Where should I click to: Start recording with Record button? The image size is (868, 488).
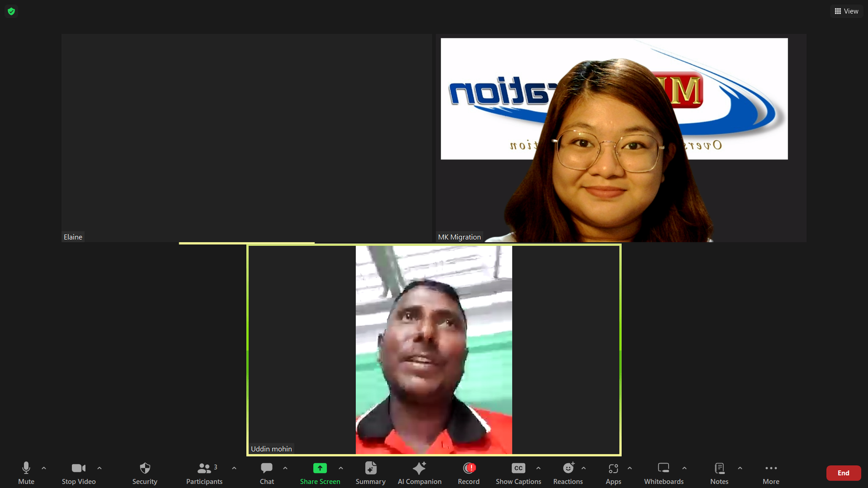pos(469,473)
